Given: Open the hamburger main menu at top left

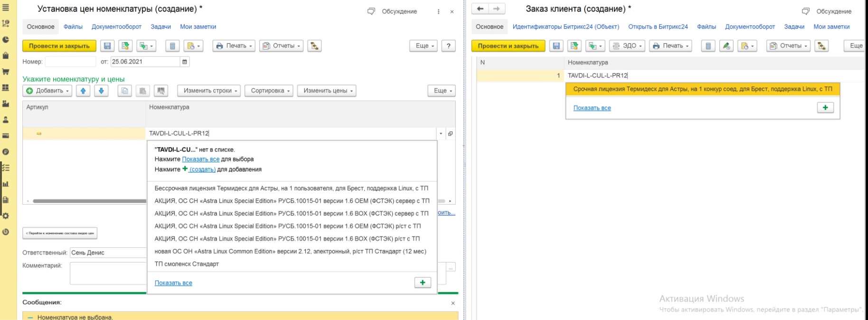Looking at the screenshot, I should tap(6, 8).
